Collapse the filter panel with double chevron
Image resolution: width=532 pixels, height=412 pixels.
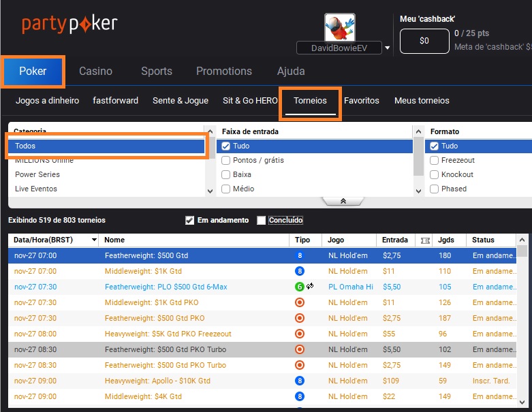pyautogui.click(x=343, y=201)
